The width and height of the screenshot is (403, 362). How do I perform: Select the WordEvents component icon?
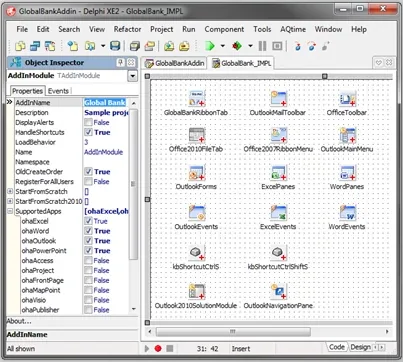(x=347, y=213)
